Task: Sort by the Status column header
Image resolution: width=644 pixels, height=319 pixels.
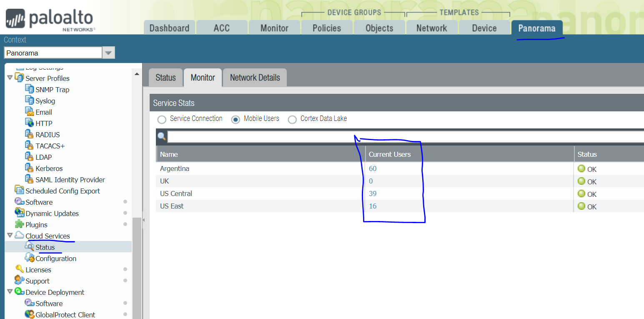Action: (609, 154)
